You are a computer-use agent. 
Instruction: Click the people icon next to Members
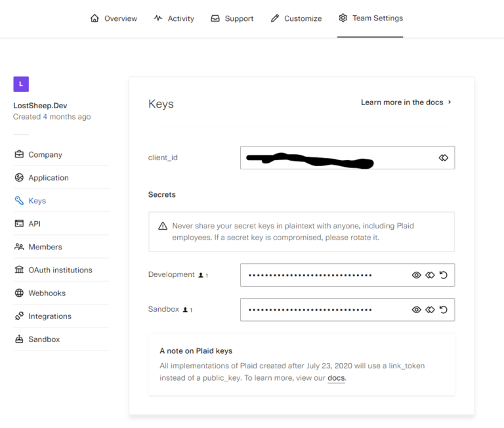pos(19,247)
